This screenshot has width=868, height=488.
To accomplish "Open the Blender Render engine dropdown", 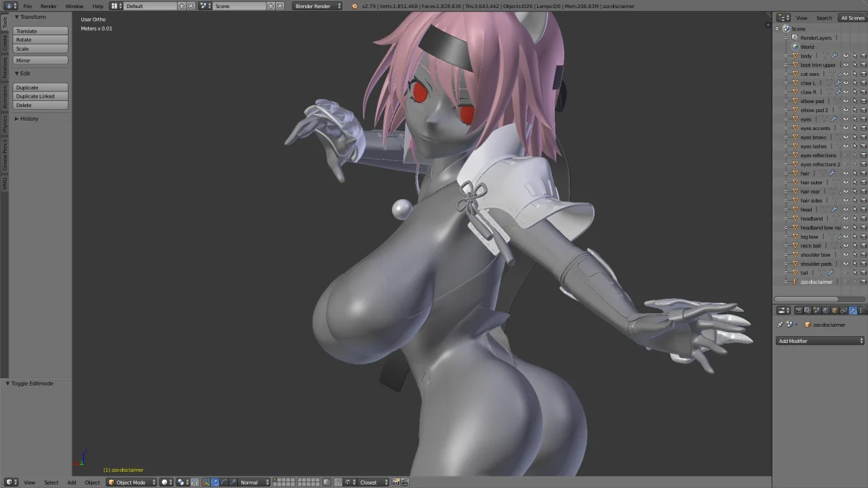I will [318, 6].
